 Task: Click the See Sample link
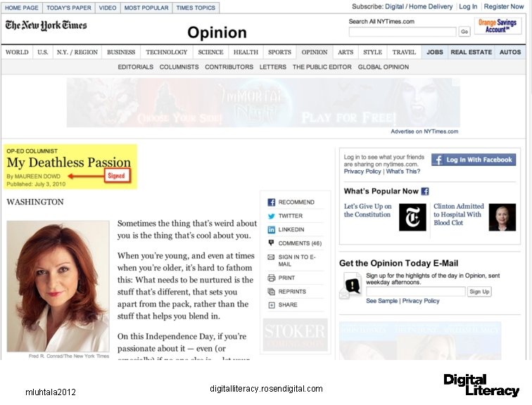click(x=381, y=301)
